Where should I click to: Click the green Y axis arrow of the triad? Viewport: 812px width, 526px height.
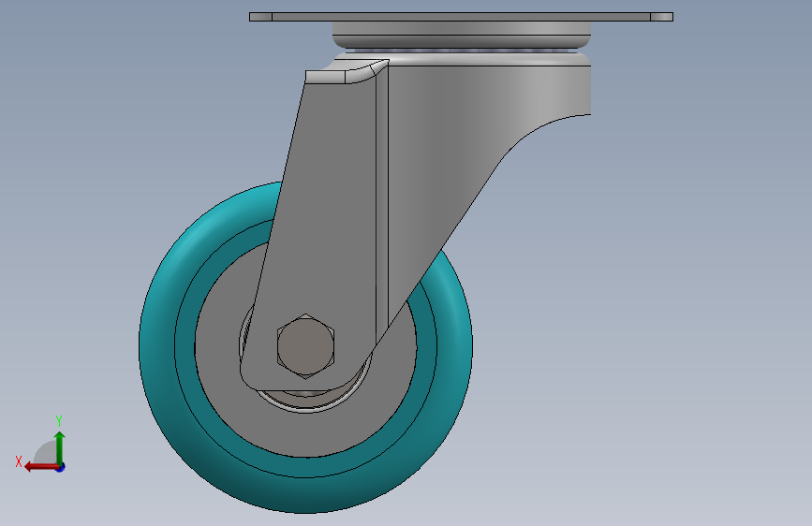60,448
